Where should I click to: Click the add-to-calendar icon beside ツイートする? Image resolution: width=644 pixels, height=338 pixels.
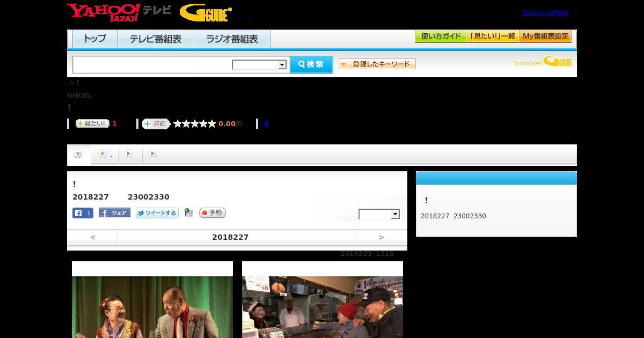188,212
